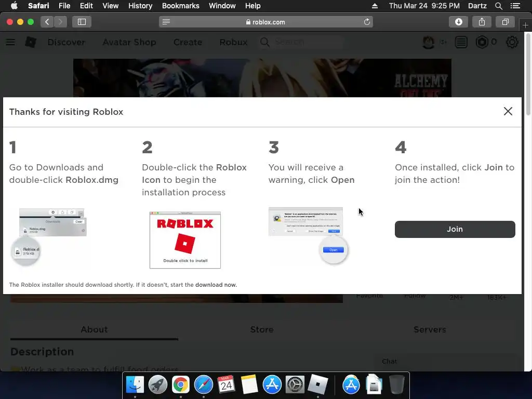Click the Roblox search field
The height and width of the screenshot is (399, 532).
(x=301, y=42)
